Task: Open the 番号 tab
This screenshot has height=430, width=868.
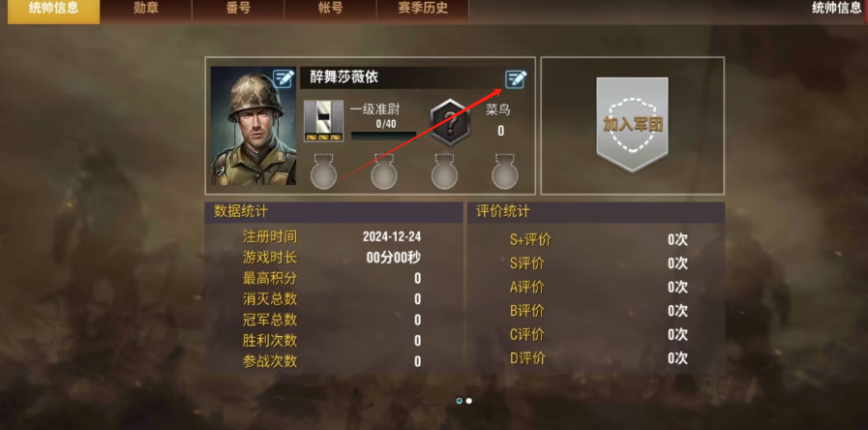Action: pyautogui.click(x=239, y=10)
